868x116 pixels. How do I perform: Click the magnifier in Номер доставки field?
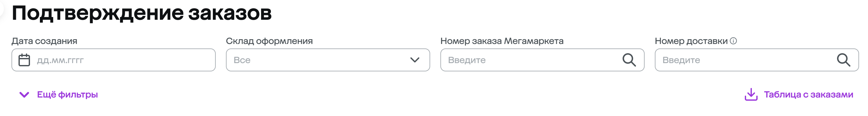pyautogui.click(x=843, y=60)
